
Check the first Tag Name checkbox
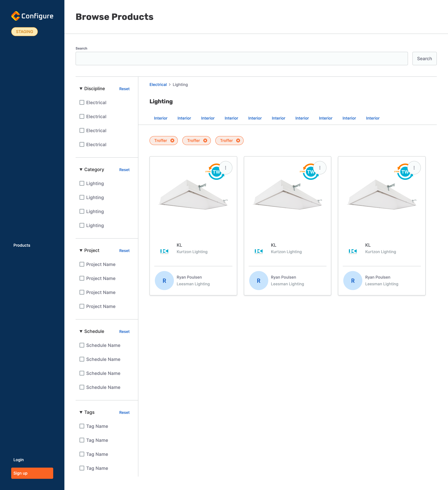pyautogui.click(x=82, y=426)
